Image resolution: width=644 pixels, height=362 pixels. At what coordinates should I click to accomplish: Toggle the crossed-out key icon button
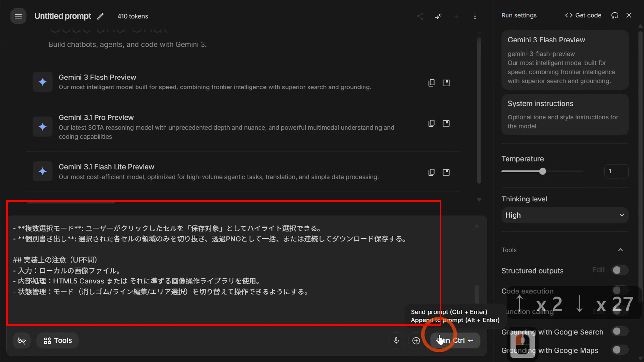[x=22, y=340]
